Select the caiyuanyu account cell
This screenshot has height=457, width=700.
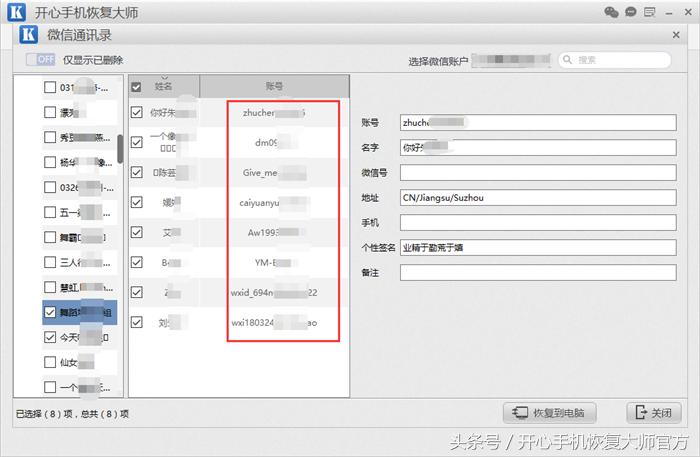coord(274,203)
